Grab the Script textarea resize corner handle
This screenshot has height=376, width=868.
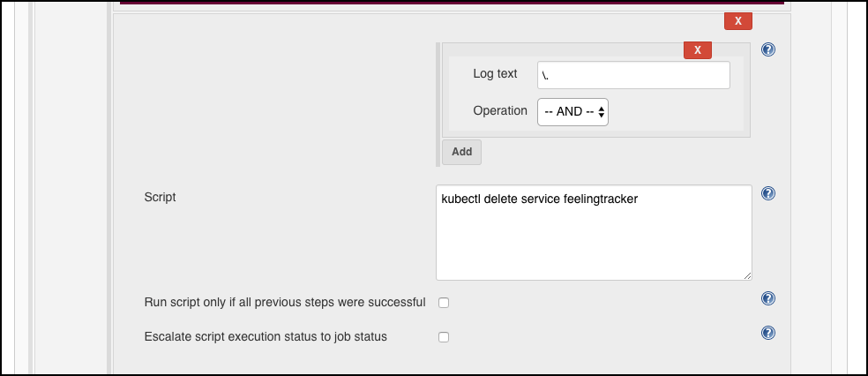point(747,275)
